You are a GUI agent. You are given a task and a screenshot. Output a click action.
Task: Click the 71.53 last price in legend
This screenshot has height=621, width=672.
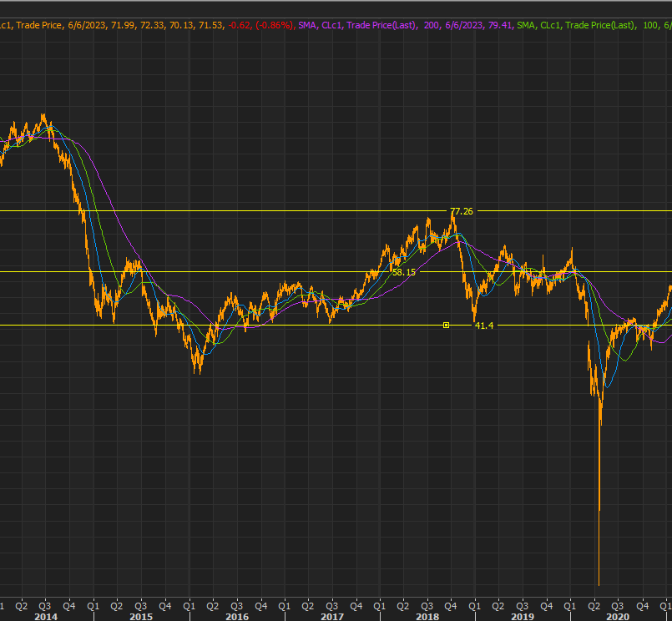[x=210, y=25]
